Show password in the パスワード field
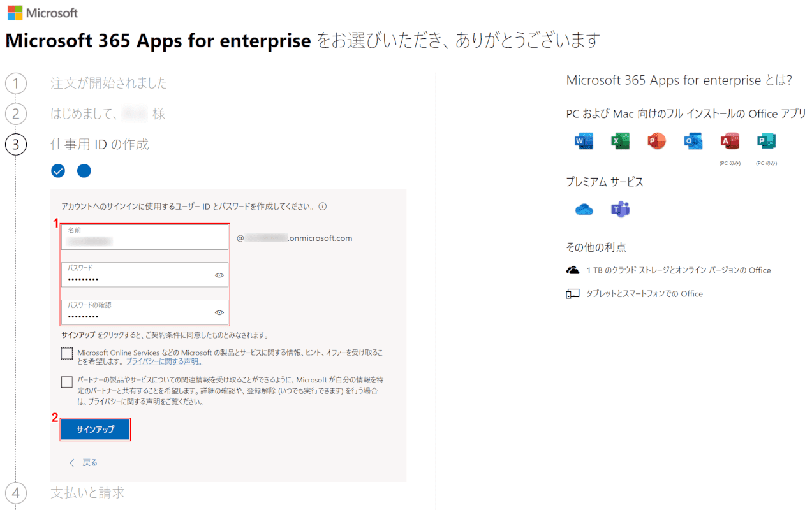Image resolution: width=812 pixels, height=510 pixels. click(x=219, y=275)
